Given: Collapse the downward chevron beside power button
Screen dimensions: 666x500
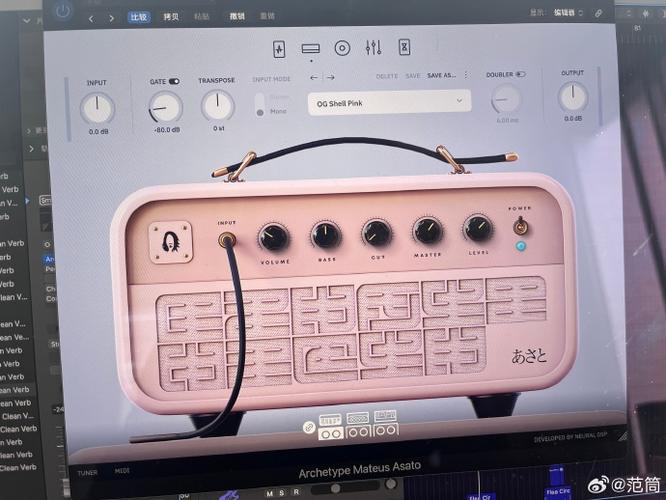Looking at the screenshot, I should click(27, 20).
